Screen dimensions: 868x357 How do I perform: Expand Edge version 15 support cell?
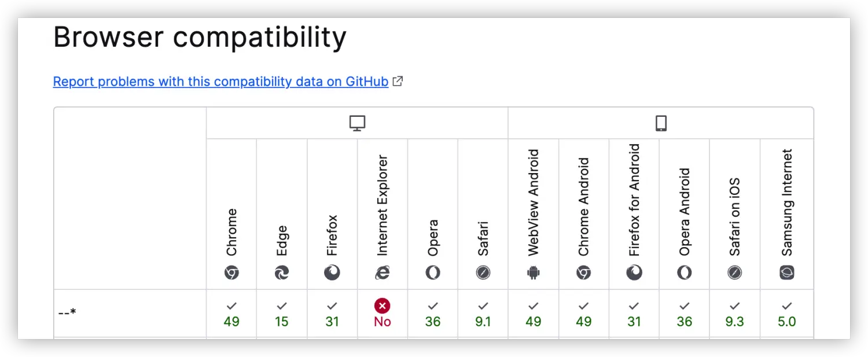(x=282, y=314)
